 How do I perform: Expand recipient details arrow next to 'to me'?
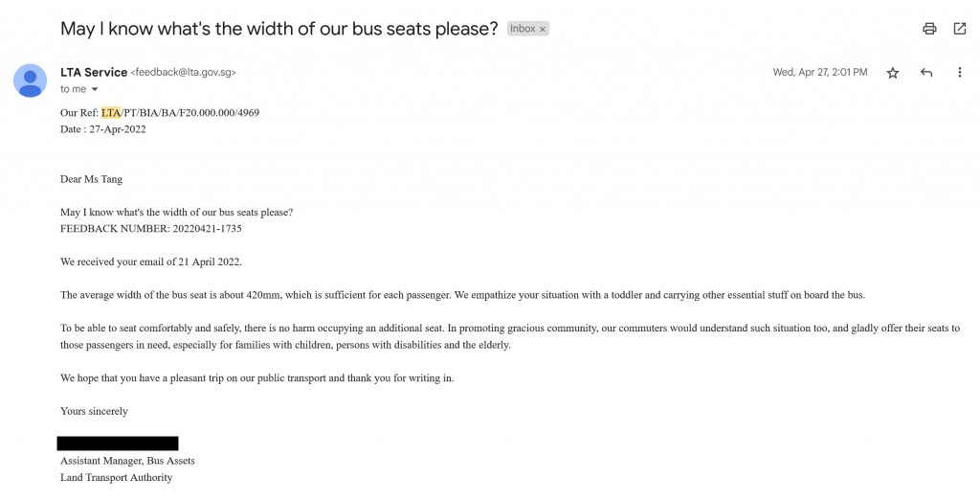95,89
